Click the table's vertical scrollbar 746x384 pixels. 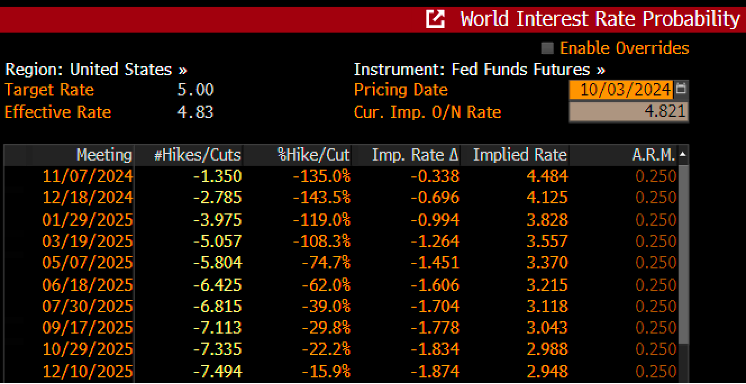(x=683, y=271)
